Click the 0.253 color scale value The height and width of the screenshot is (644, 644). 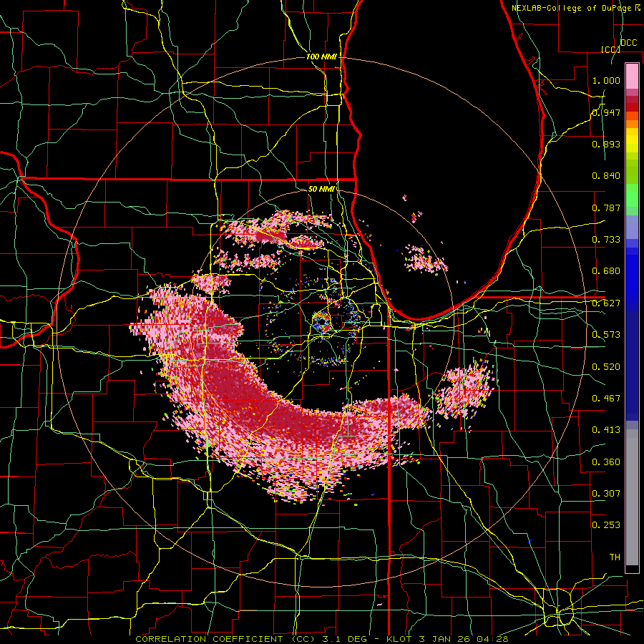(606, 525)
